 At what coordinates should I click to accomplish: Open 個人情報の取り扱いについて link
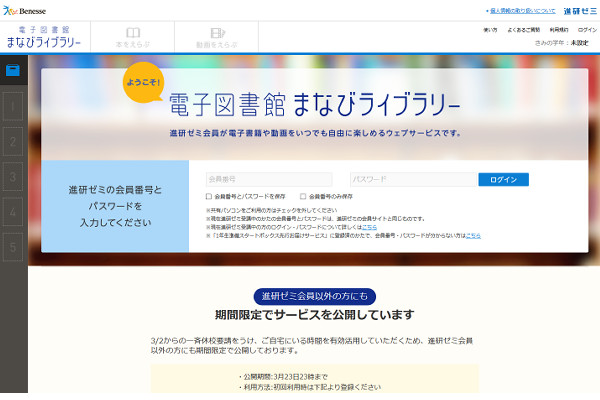click(x=523, y=11)
